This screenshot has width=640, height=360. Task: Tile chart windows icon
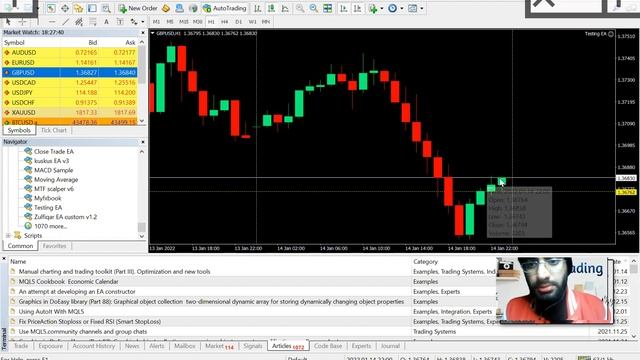327,8
